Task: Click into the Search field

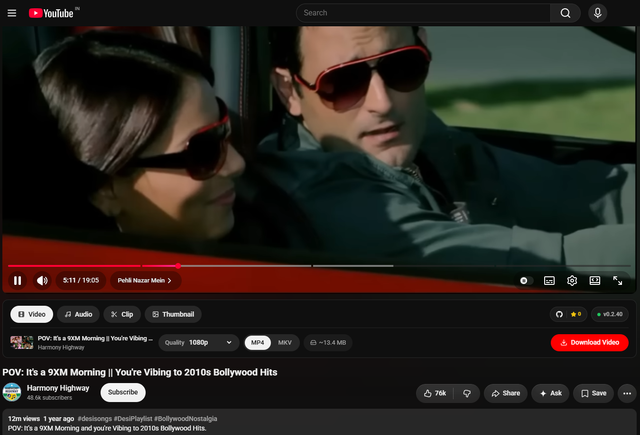Action: [x=423, y=13]
